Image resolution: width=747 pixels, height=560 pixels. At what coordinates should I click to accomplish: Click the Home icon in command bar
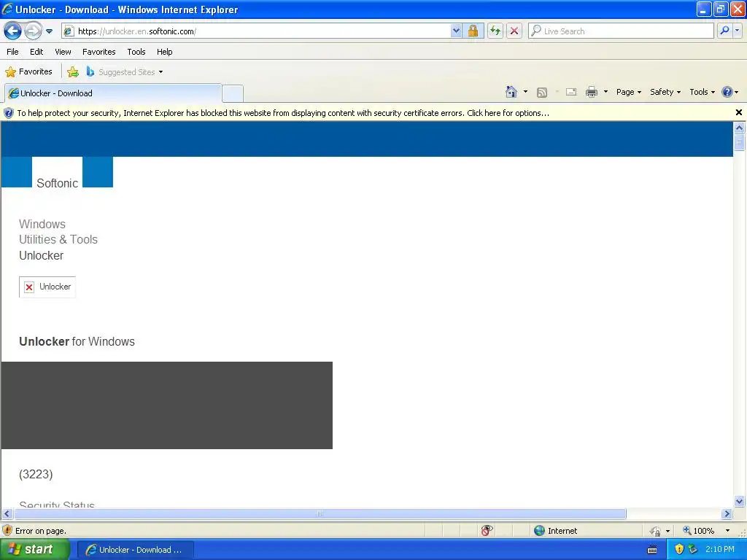point(511,92)
